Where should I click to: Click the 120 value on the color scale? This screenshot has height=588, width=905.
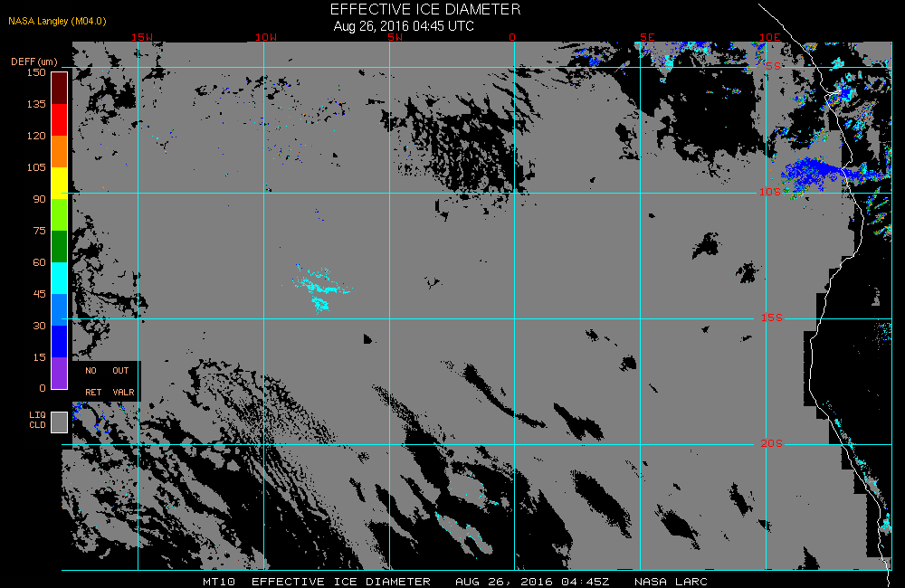coord(36,137)
